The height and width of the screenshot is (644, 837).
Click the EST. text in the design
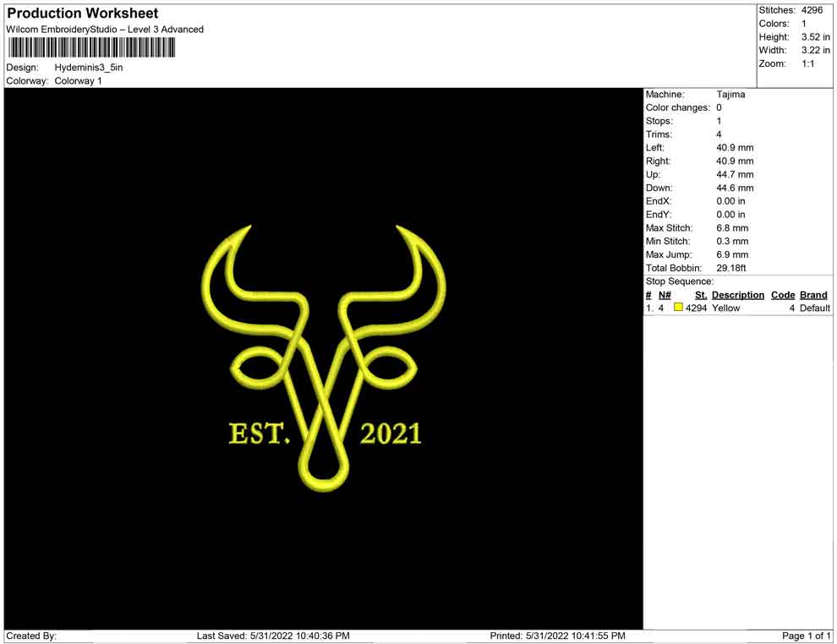(x=260, y=434)
